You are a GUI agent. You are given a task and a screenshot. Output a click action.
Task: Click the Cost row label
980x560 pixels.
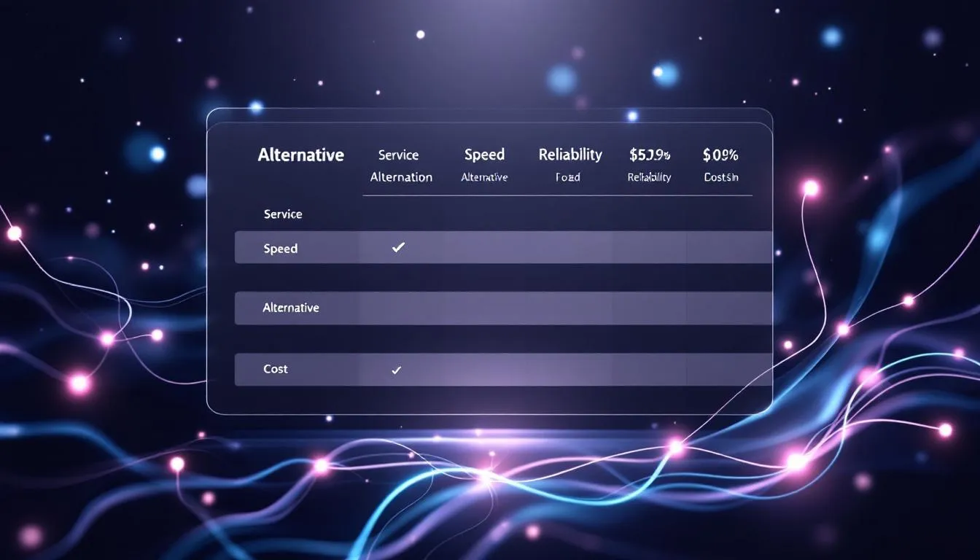275,369
